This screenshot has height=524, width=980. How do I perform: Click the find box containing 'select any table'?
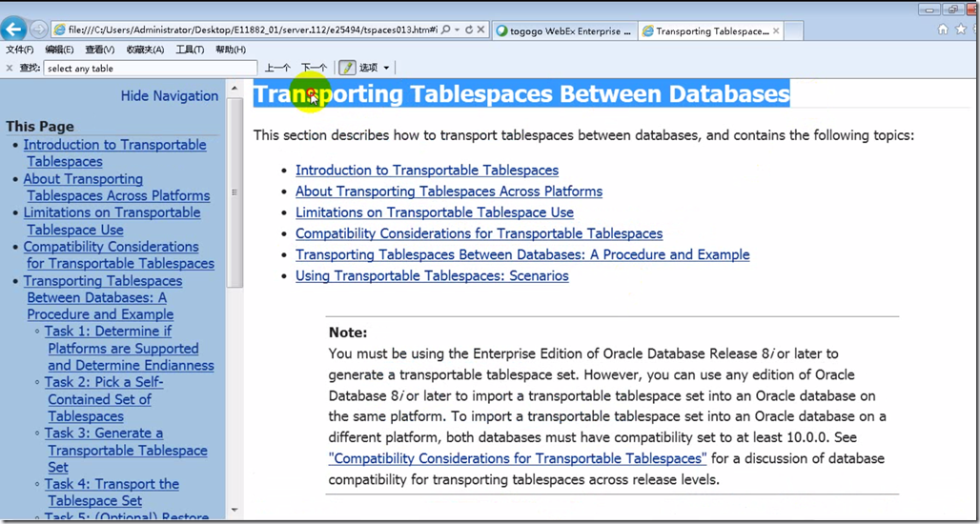point(151,68)
